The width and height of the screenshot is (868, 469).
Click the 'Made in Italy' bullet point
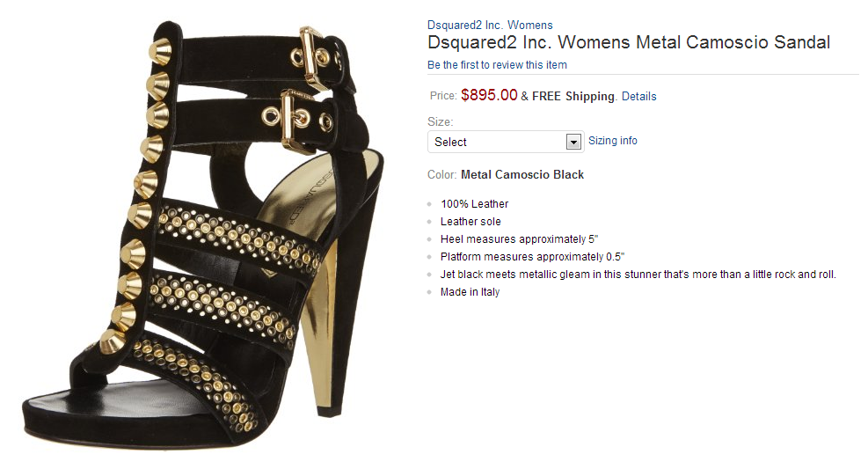pos(470,292)
